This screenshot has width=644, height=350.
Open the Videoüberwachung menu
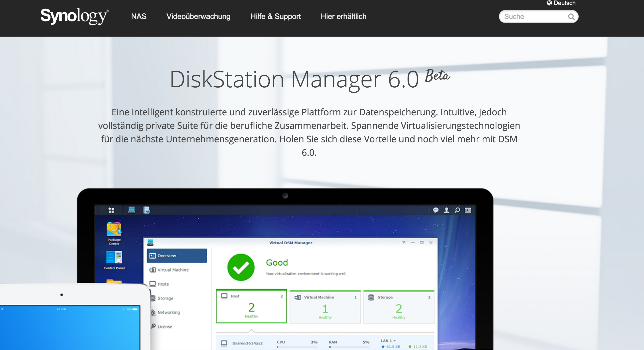coord(198,16)
